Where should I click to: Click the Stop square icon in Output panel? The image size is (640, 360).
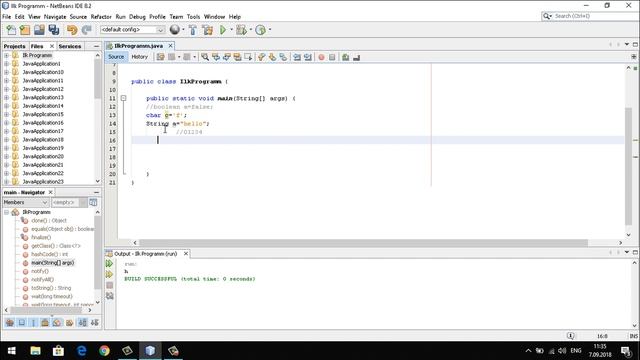(x=109, y=285)
